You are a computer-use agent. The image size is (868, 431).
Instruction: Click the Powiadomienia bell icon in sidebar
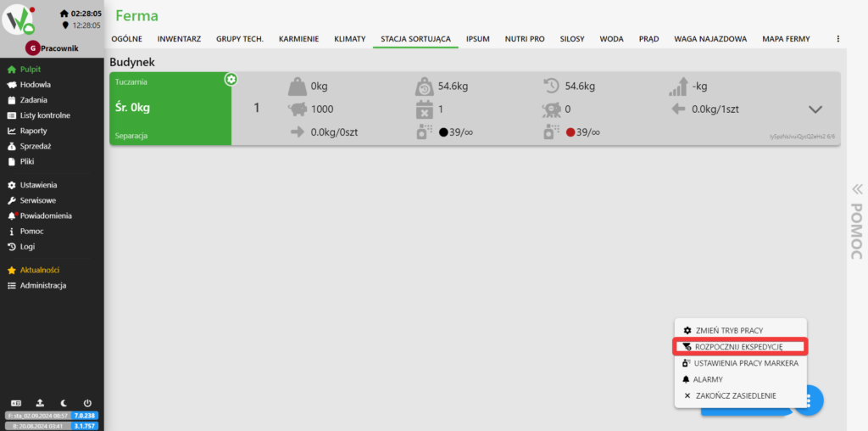click(12, 215)
